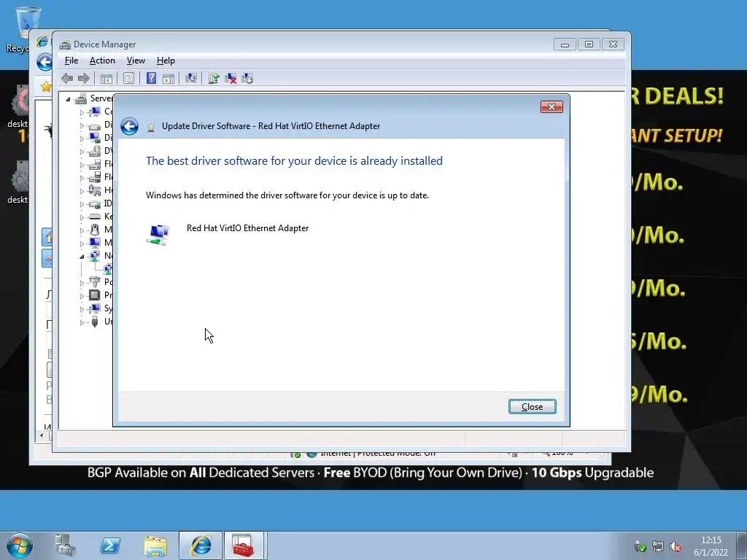Click the Internet Explorer window back button

44,63
